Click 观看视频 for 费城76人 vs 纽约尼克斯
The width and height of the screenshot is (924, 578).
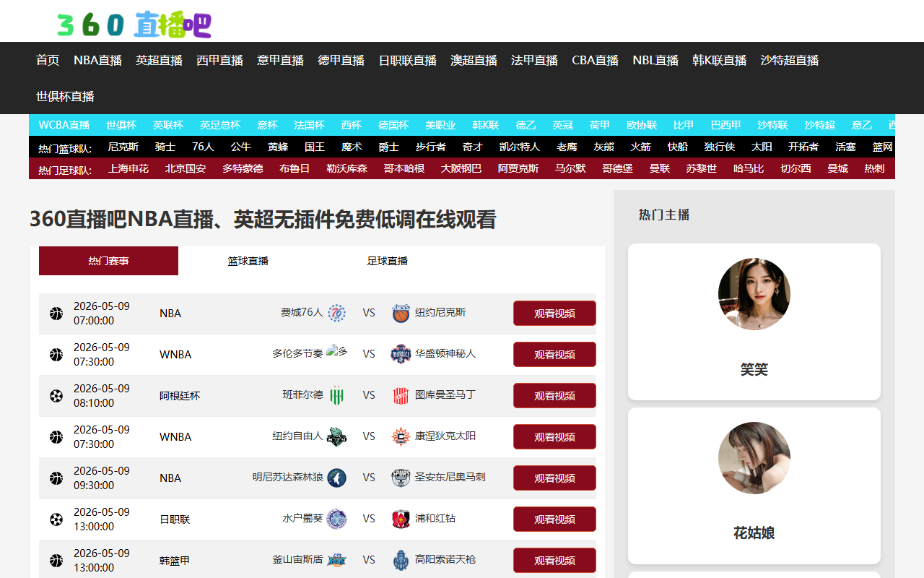(x=554, y=314)
